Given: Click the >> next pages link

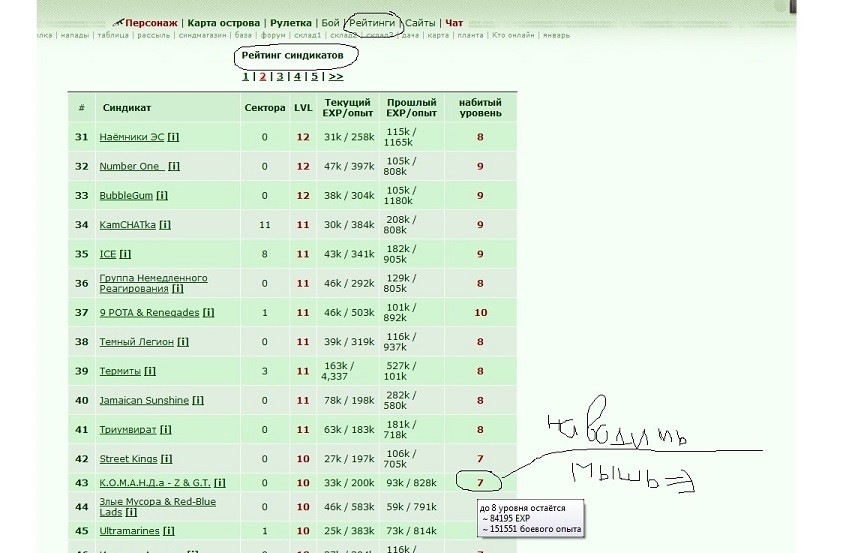Looking at the screenshot, I should [336, 77].
